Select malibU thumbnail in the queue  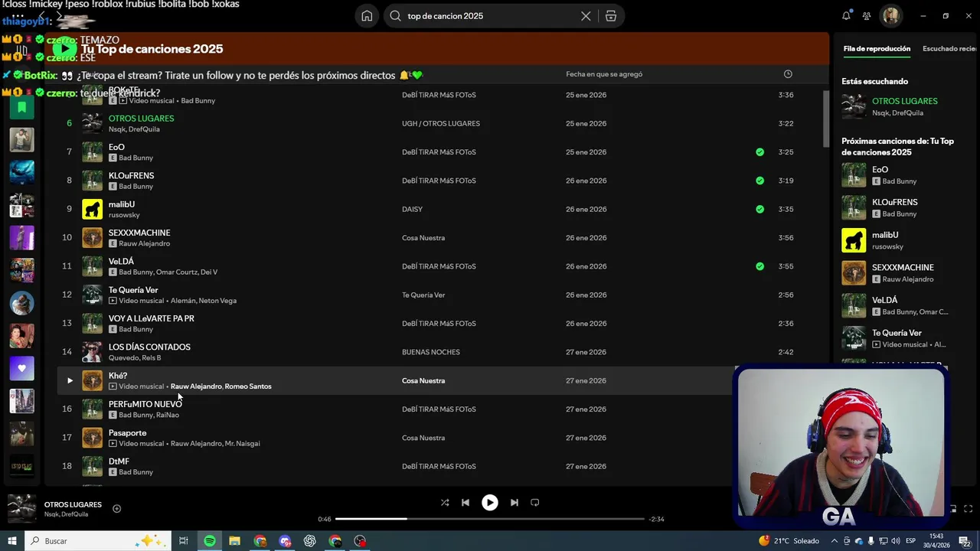(x=854, y=240)
